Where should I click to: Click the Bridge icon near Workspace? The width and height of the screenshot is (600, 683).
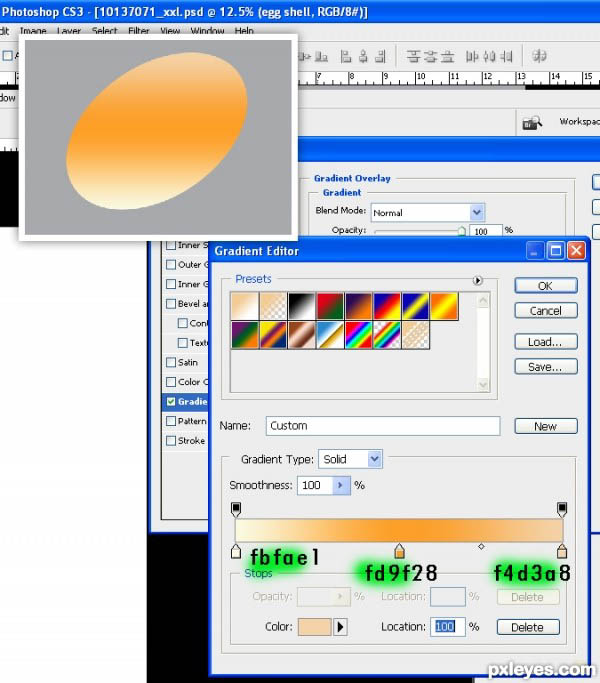coord(532,122)
